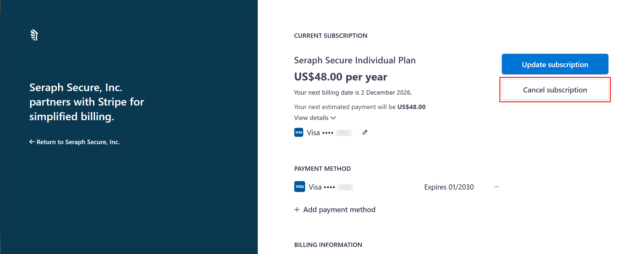Click the plus icon for adding payment method
Screen dimensions: 644x254
coord(297,210)
